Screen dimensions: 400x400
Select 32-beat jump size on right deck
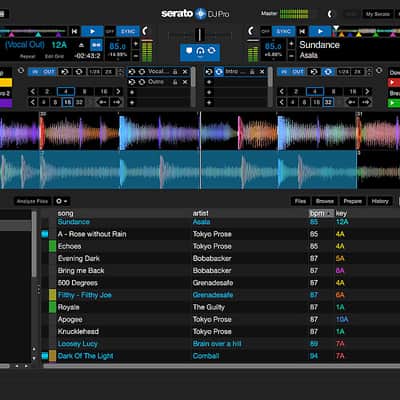[328, 102]
